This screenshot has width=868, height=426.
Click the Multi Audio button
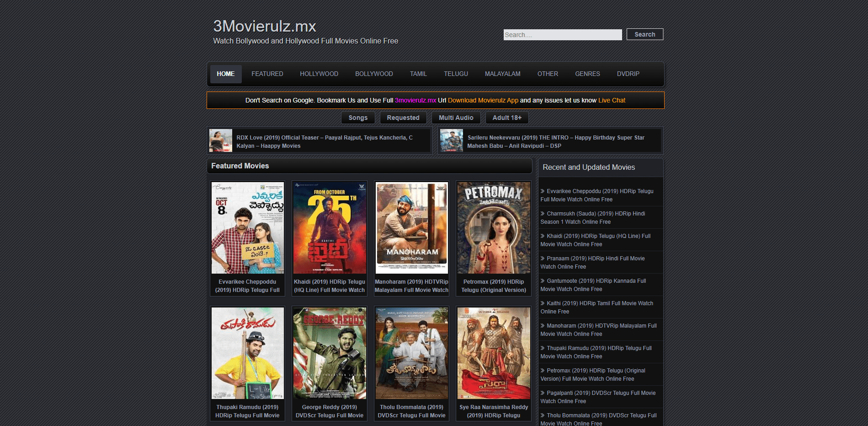point(456,118)
